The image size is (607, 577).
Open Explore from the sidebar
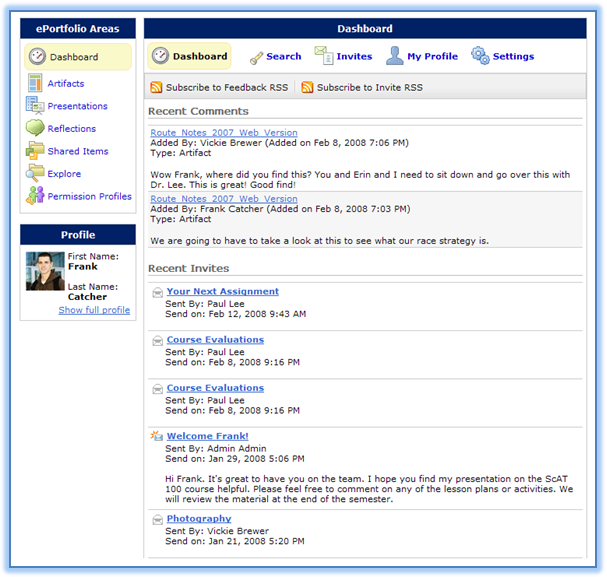click(x=64, y=174)
